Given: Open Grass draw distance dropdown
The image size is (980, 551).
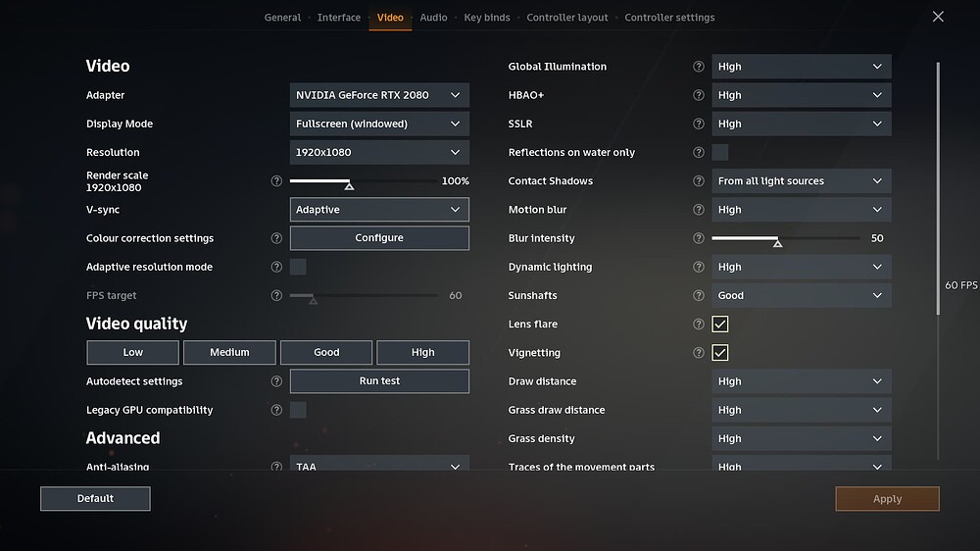Looking at the screenshot, I should click(x=802, y=410).
